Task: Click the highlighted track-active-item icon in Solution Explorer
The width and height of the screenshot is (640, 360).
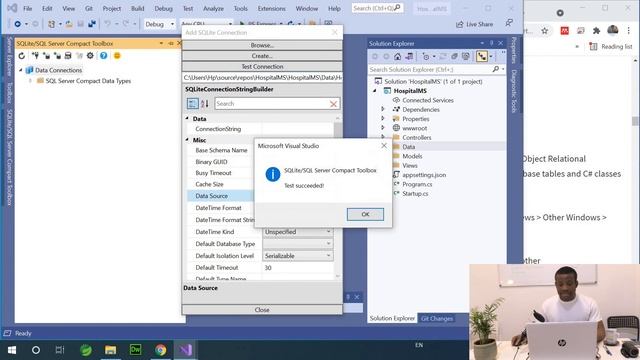Action: [482, 57]
